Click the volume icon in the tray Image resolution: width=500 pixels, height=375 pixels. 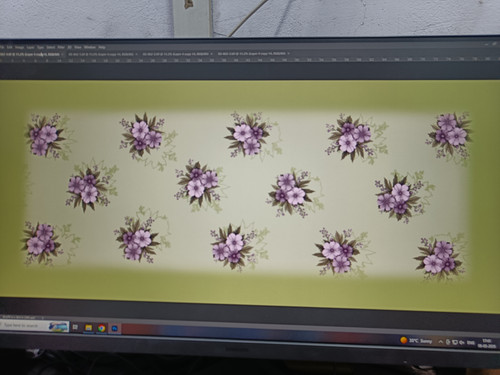[462, 343]
